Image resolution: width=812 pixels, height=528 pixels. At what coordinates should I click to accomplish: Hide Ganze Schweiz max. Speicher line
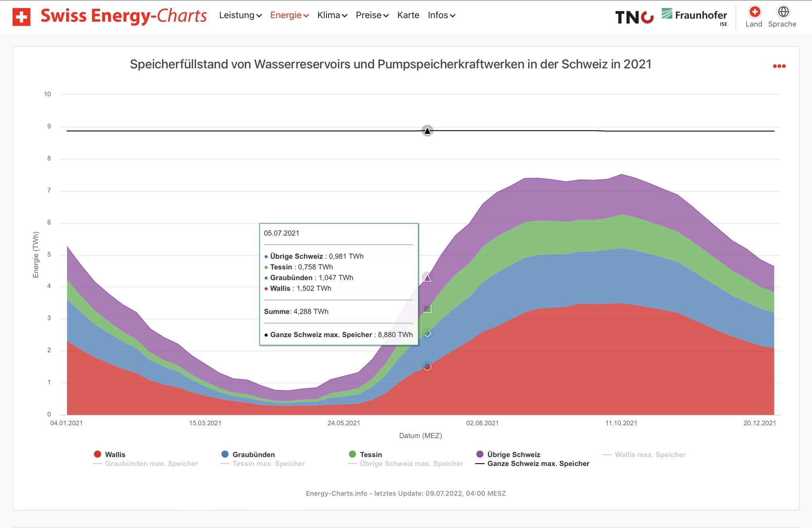532,463
